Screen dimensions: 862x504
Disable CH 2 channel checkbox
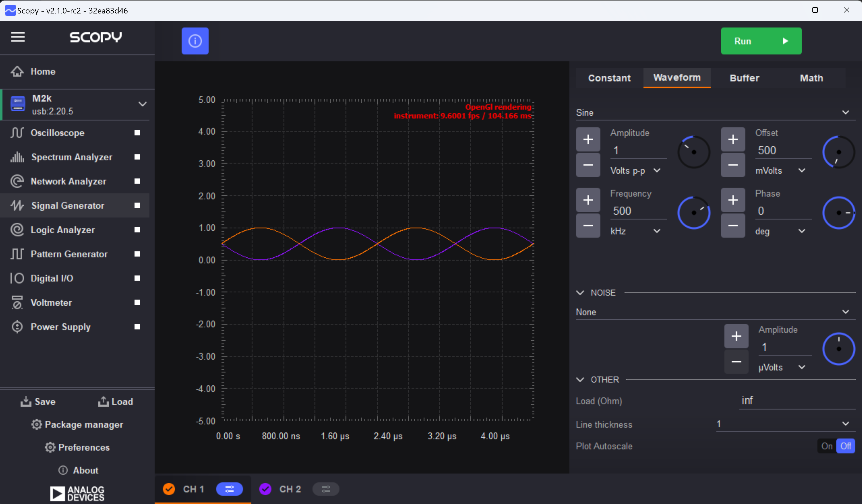pyautogui.click(x=265, y=489)
